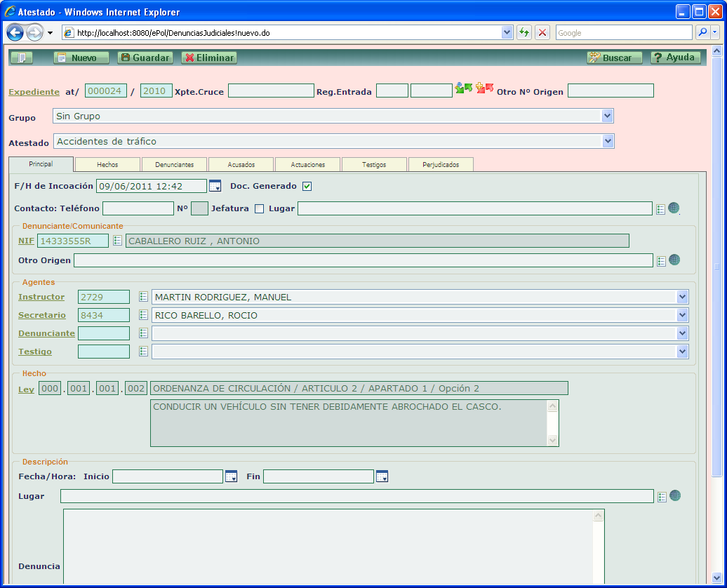Open the Atestado dropdown with Accidentes de tráfico
Image resolution: width=727 pixels, height=588 pixels.
coord(608,141)
